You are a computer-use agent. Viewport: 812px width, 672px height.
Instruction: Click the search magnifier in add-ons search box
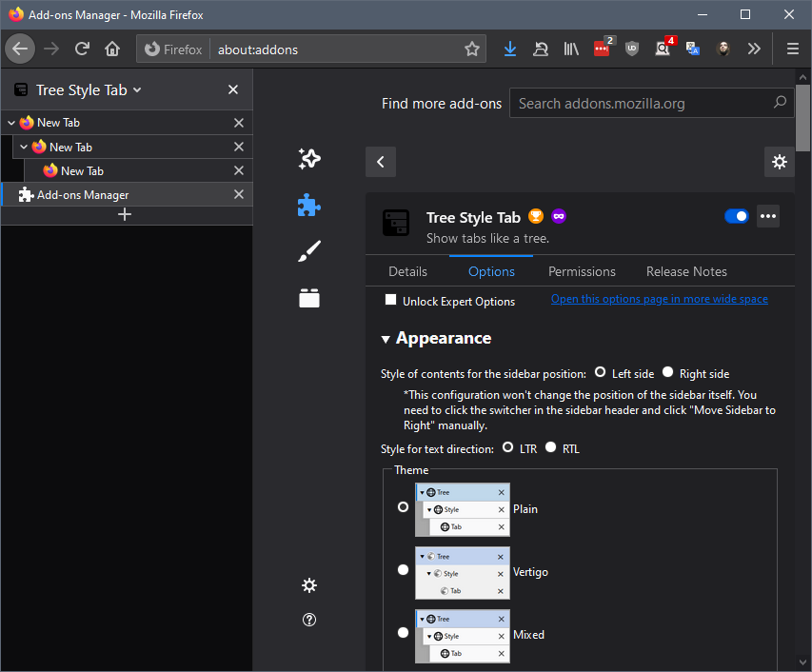click(780, 103)
